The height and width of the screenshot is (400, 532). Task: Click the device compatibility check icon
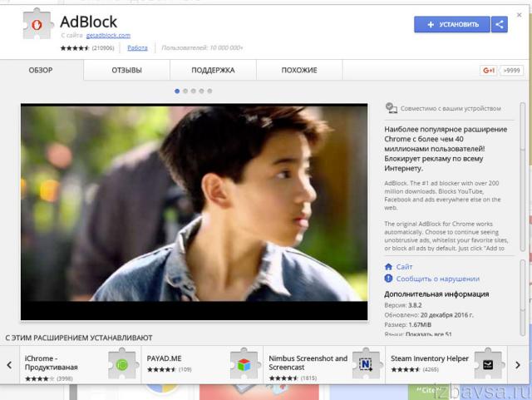pyautogui.click(x=392, y=108)
